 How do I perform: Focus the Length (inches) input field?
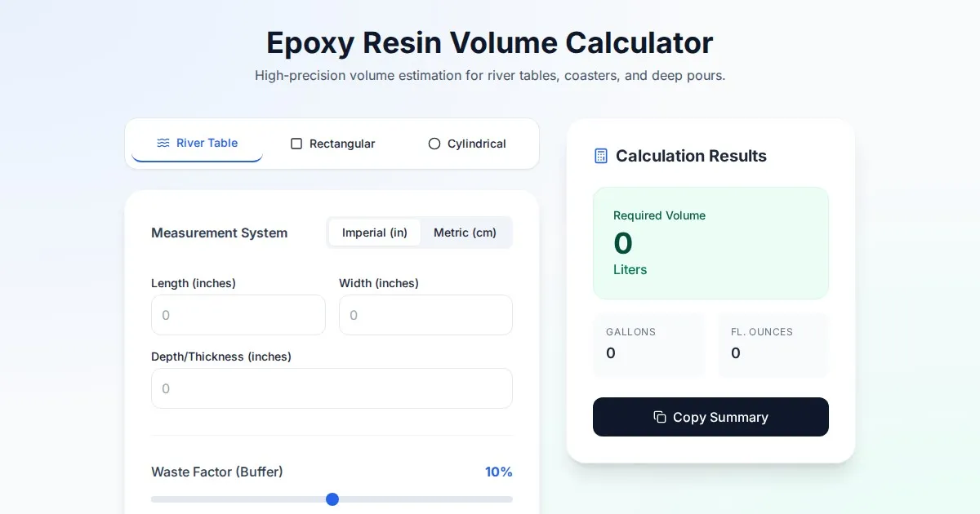[238, 315]
